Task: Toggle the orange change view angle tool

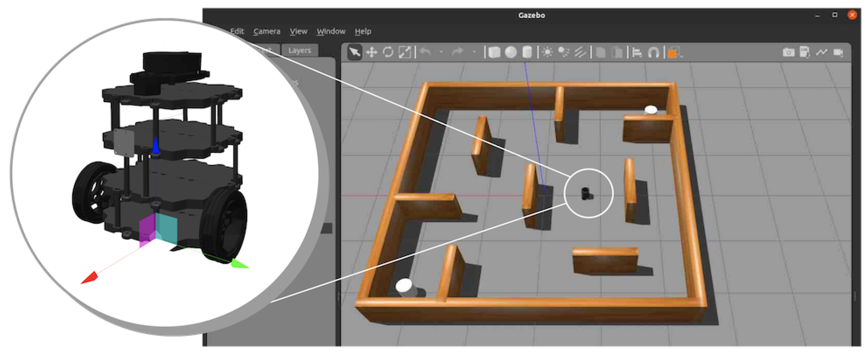Action: click(x=673, y=53)
